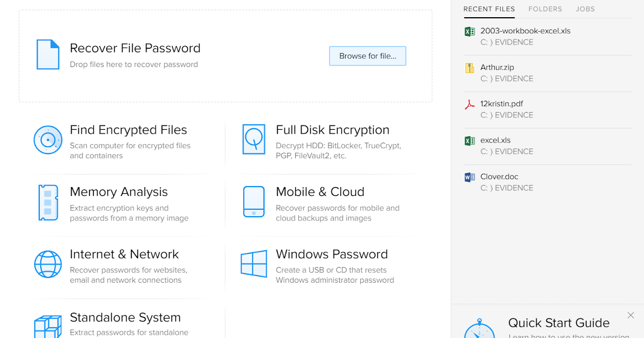Click the Windows Password logo icon

click(254, 264)
